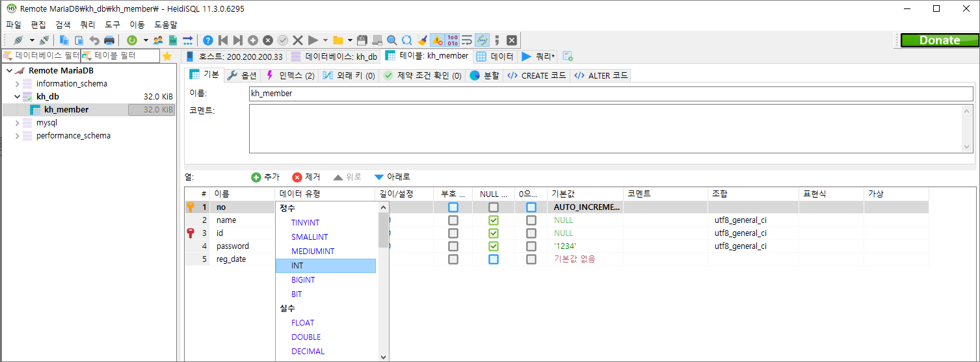Jump to last row icon

[x=238, y=40]
